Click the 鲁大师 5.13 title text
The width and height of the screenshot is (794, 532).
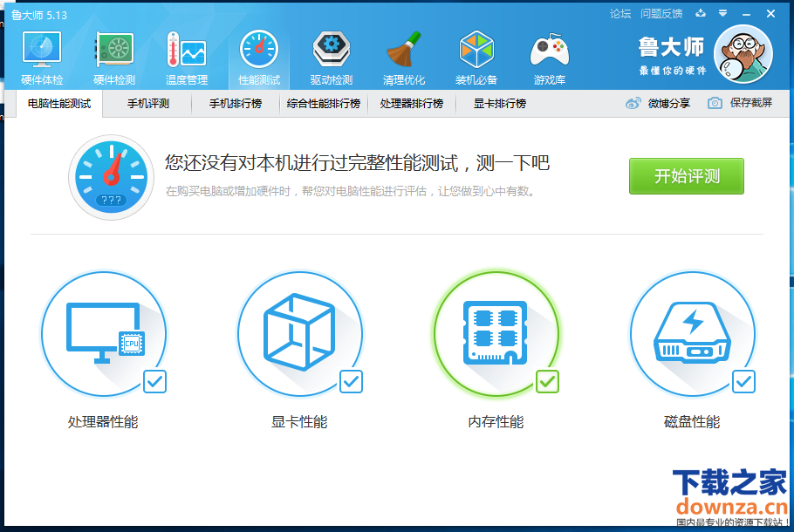[39, 15]
